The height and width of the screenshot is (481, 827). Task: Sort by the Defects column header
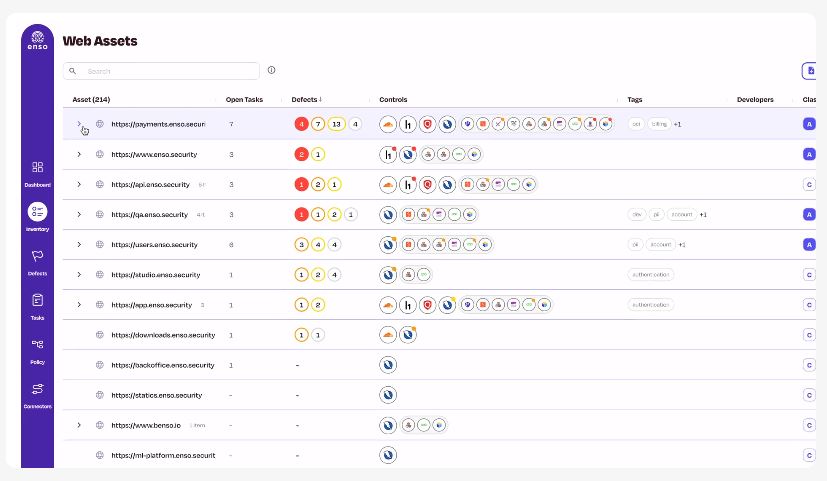[306, 99]
